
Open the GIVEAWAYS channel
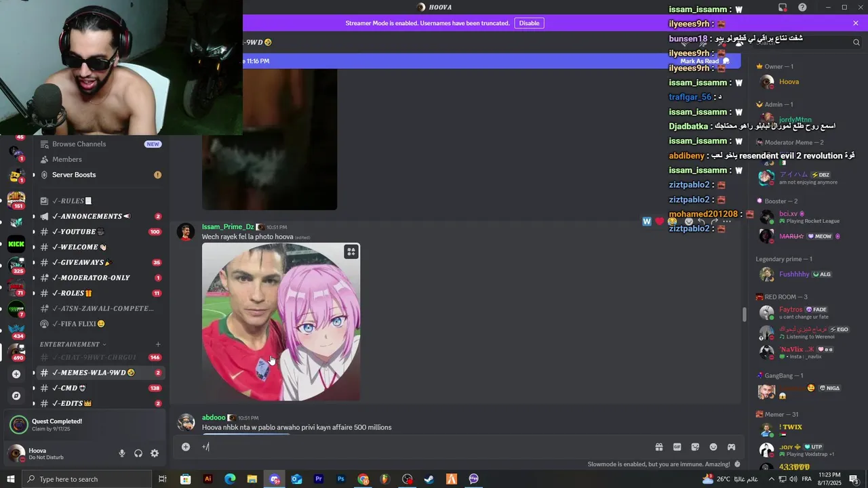100,262
